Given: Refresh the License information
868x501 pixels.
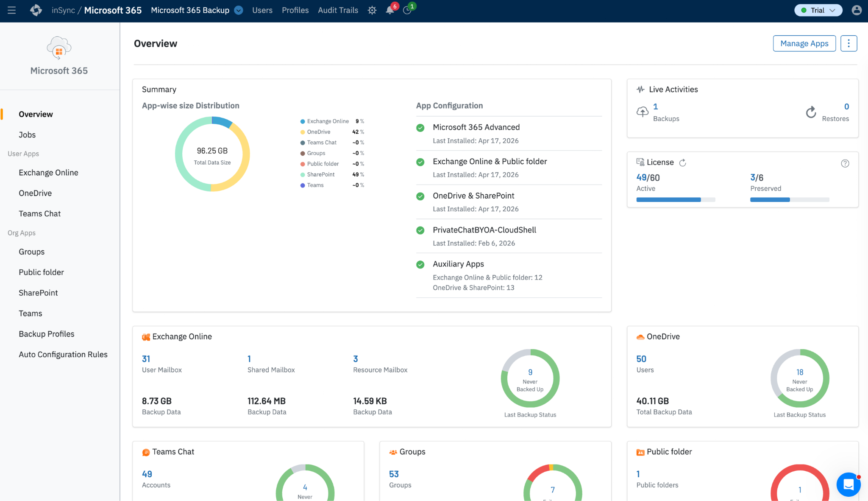Looking at the screenshot, I should (682, 163).
